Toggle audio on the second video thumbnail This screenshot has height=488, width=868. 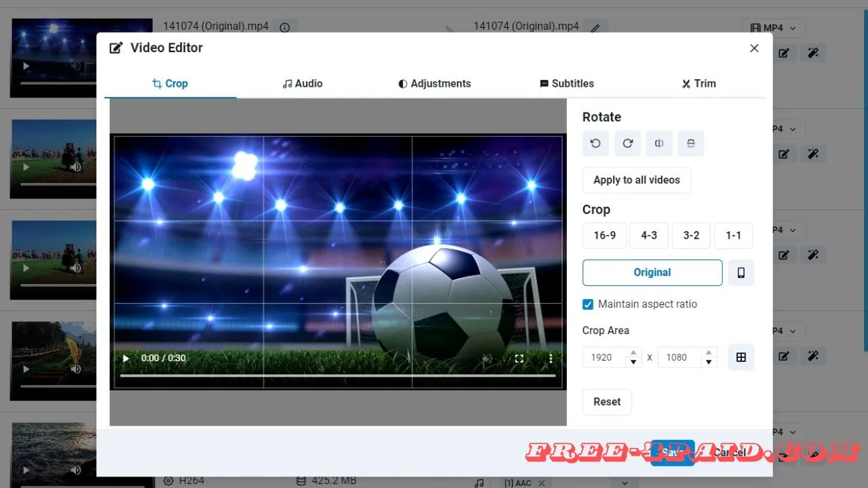coord(76,167)
